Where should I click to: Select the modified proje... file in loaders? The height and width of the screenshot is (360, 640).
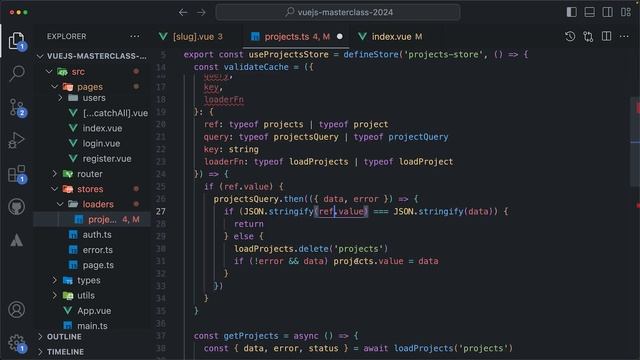(92, 220)
